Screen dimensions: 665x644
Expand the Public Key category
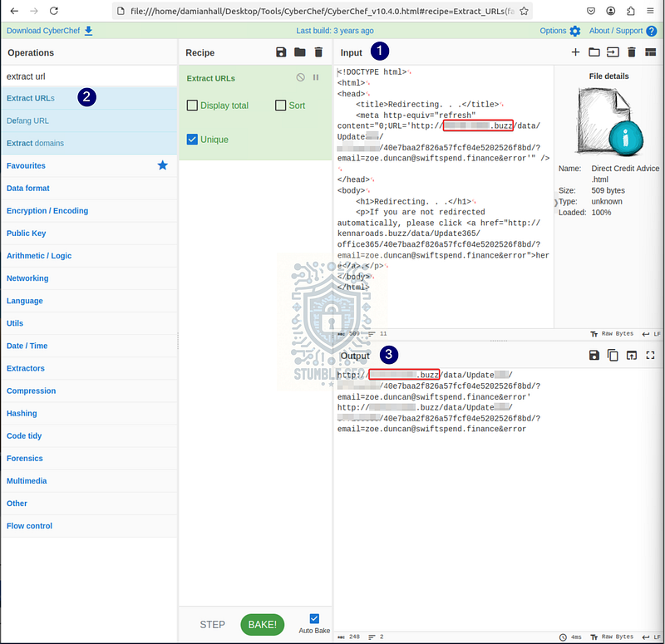pos(89,234)
